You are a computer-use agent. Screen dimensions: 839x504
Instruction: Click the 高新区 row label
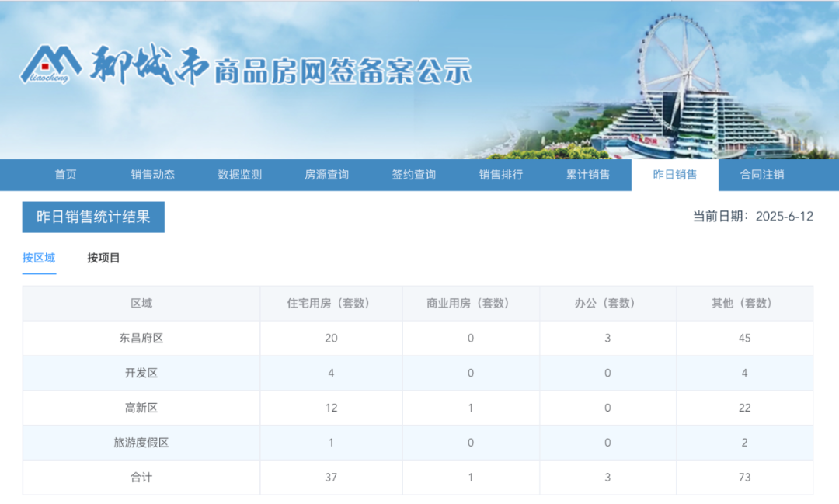(x=141, y=407)
